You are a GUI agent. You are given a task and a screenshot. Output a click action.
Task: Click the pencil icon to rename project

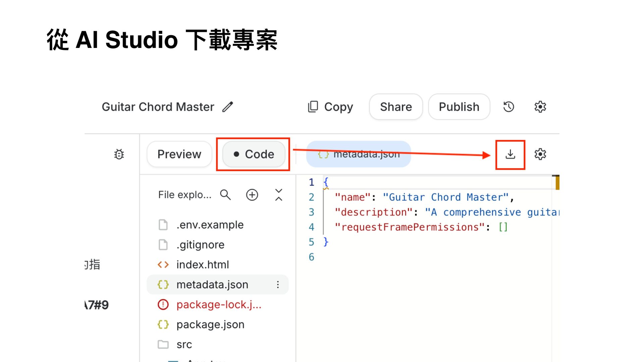(x=227, y=107)
